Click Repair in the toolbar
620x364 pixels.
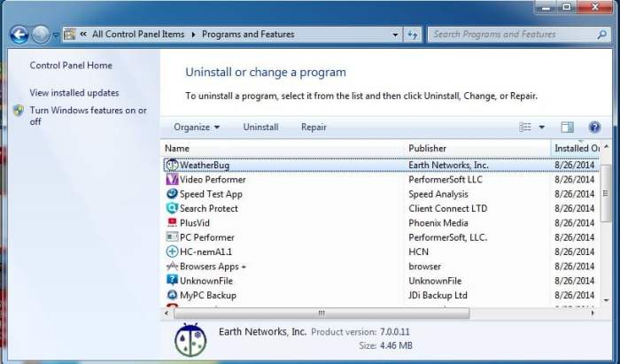point(314,128)
